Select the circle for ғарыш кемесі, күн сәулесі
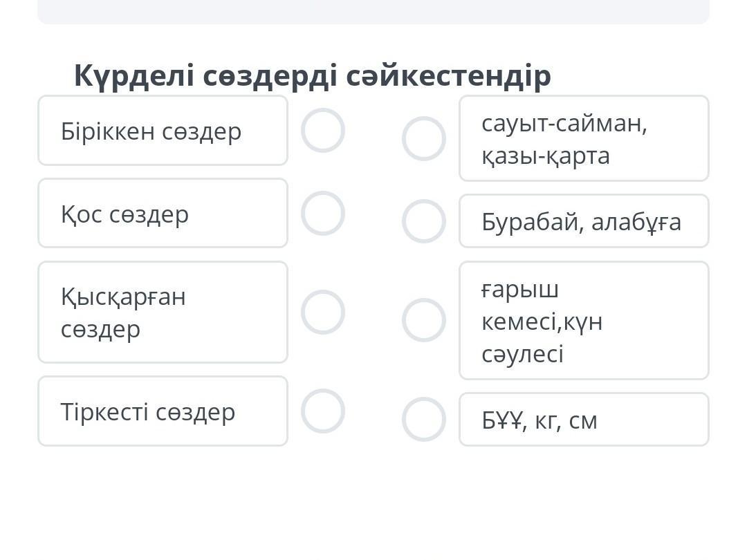Viewport: 747px width, 560px height. pos(424,320)
